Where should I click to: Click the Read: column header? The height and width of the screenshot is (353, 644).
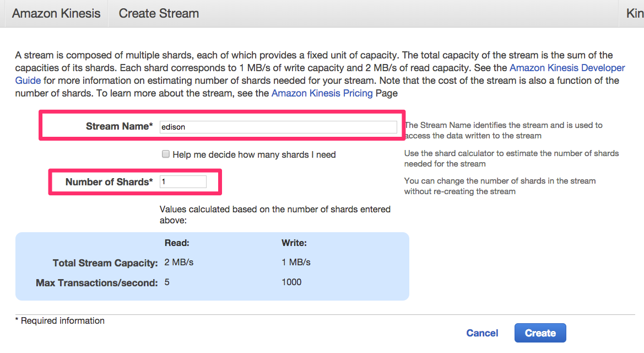click(177, 243)
